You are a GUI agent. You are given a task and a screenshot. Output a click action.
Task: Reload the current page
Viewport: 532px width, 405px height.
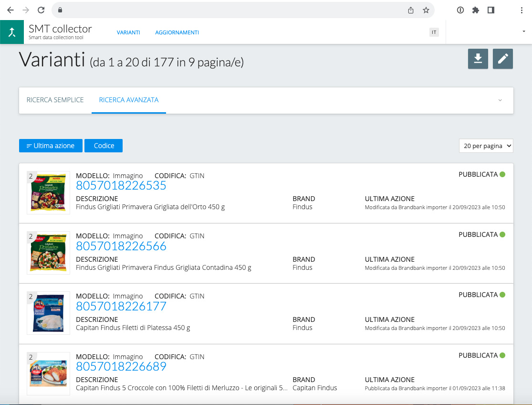coord(41,10)
